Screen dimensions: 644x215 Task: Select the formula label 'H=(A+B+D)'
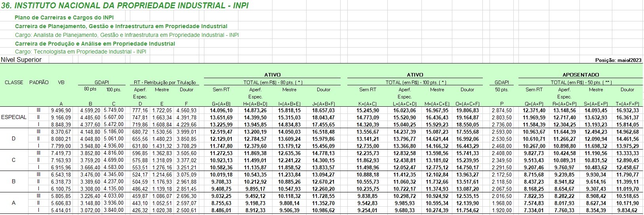click(x=255, y=104)
